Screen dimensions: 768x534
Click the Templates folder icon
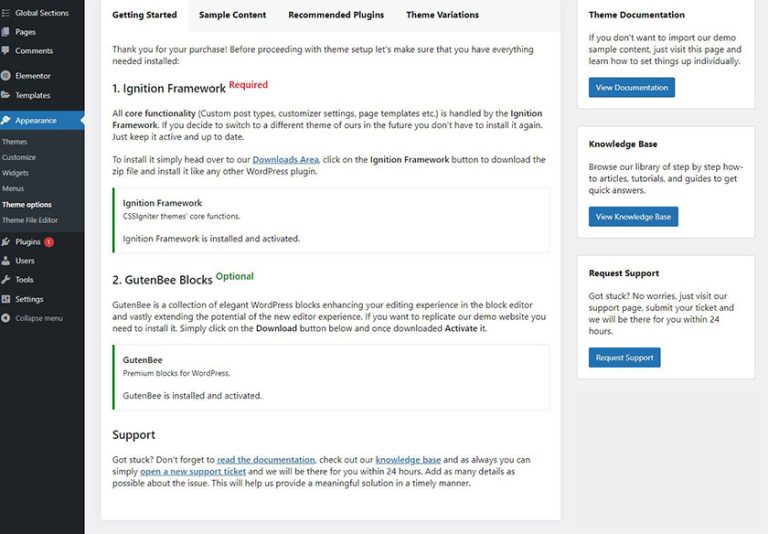click(6, 95)
